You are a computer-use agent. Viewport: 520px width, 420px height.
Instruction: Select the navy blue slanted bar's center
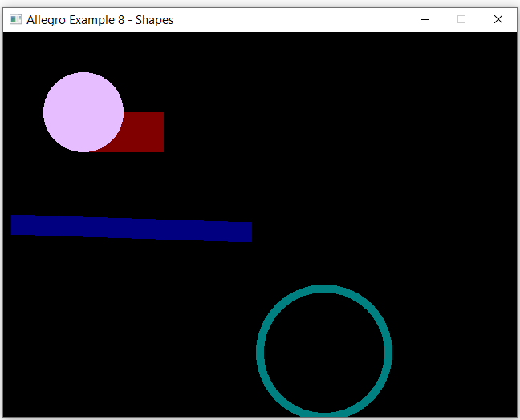132,228
